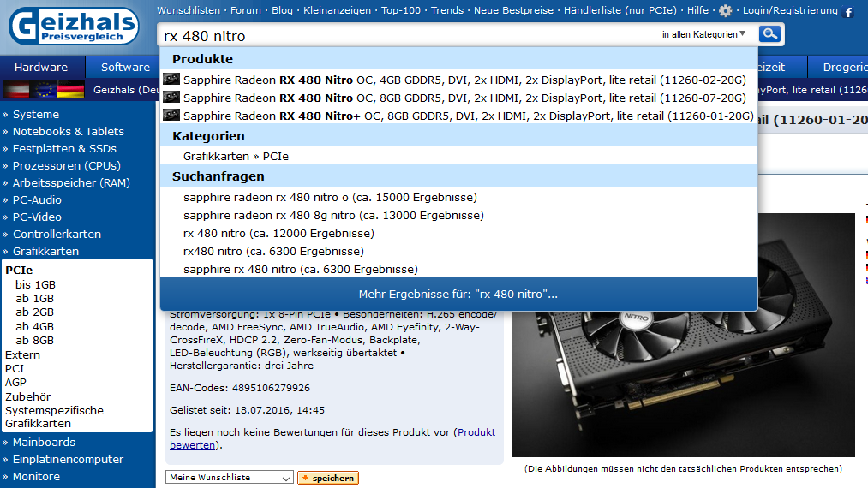Select 'ab 4GB' PCIe filter

click(x=34, y=327)
